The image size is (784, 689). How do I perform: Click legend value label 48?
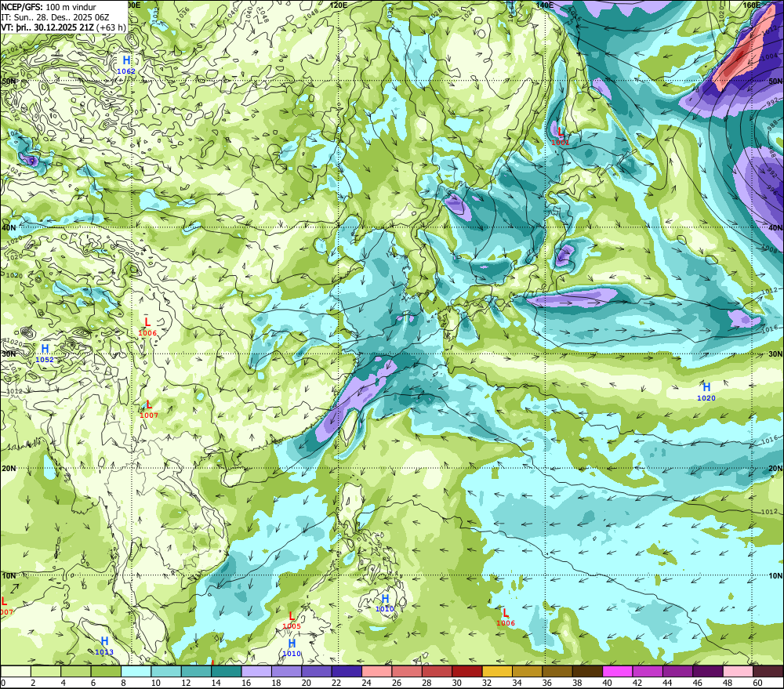727,683
